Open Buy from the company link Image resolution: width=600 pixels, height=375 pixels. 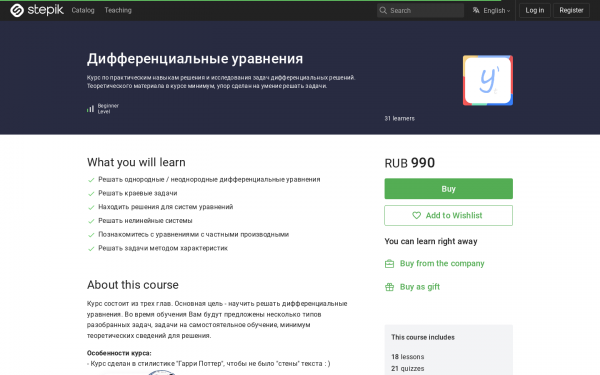442,263
